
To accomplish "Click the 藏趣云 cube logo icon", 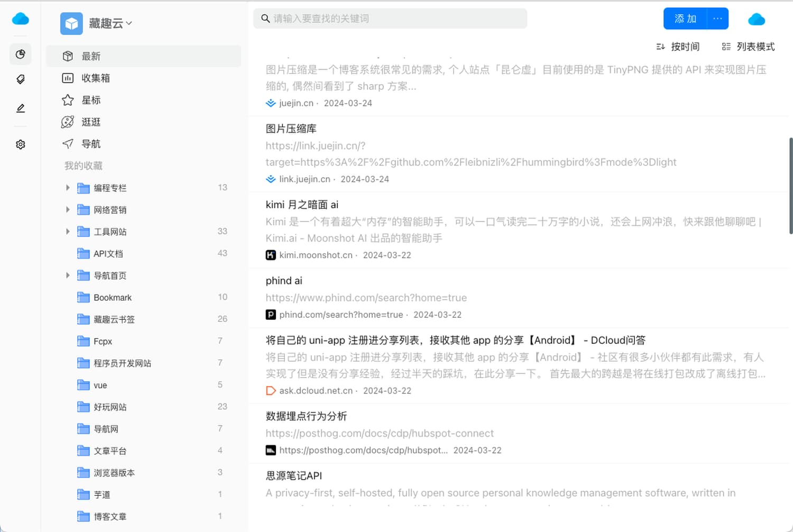I will coord(71,23).
